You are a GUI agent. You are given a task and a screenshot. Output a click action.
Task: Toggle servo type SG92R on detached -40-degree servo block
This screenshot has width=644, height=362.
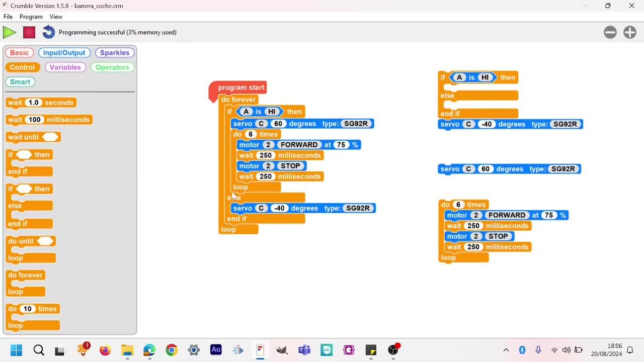[x=566, y=124]
